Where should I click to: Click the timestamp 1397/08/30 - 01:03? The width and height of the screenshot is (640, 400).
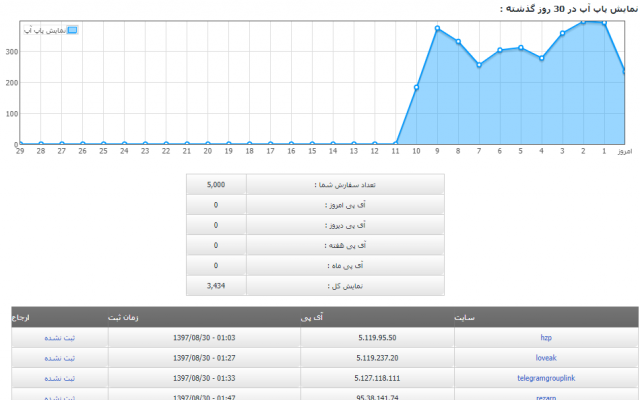click(204, 338)
